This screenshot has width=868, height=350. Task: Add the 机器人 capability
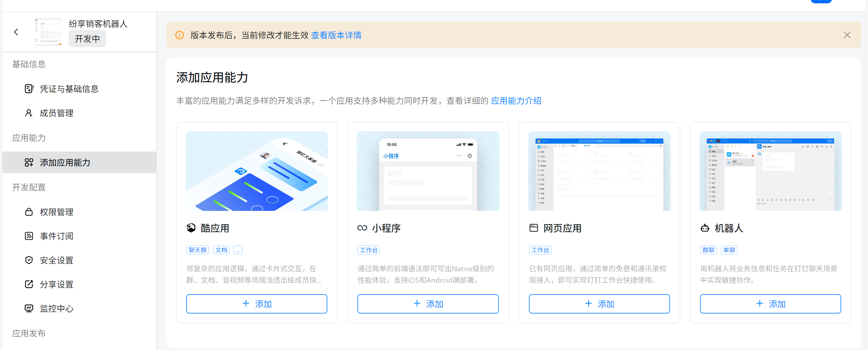[770, 304]
